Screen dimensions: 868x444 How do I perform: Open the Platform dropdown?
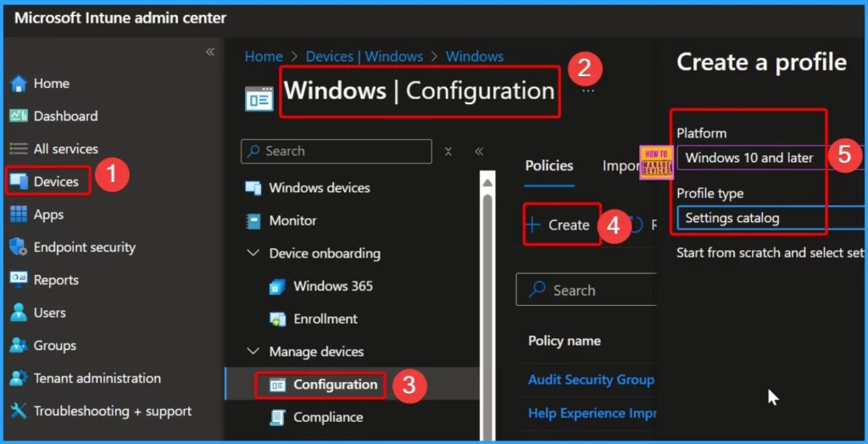(x=771, y=158)
